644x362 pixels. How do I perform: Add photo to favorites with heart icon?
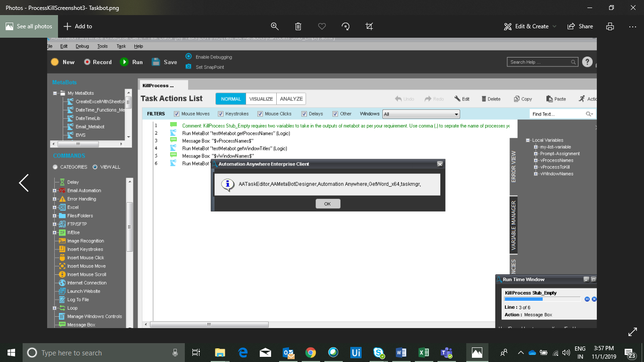click(322, 26)
